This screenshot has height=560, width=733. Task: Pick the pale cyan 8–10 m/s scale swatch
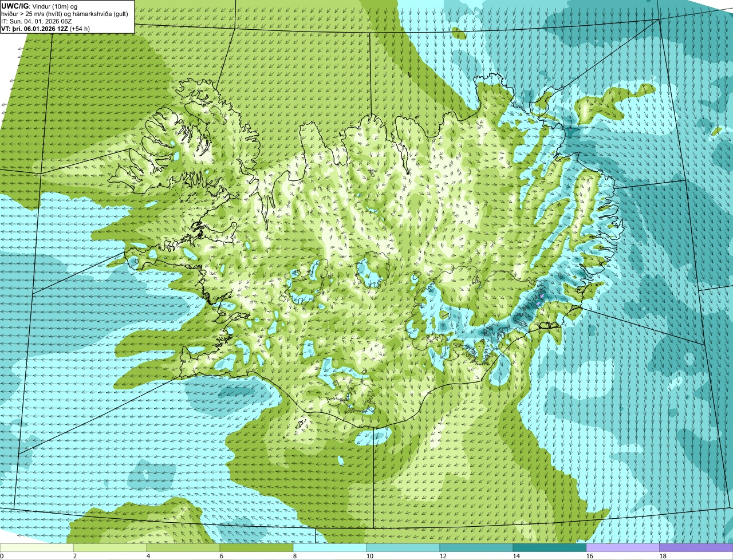click(330, 547)
